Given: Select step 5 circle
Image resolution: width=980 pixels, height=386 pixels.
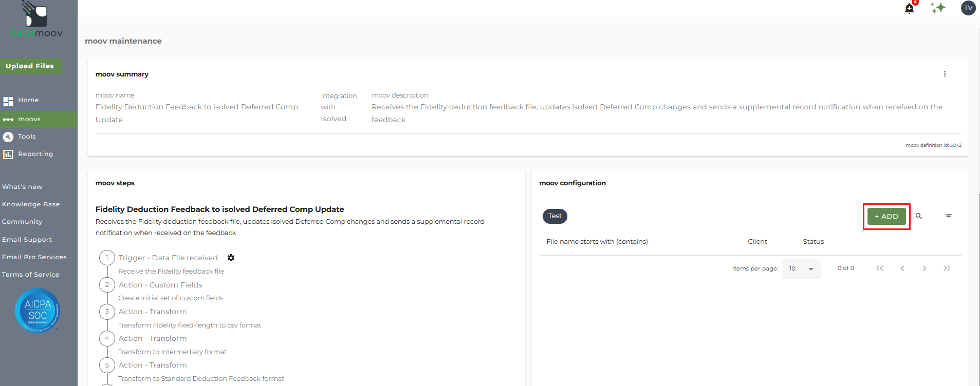Looking at the screenshot, I should 107,365.
